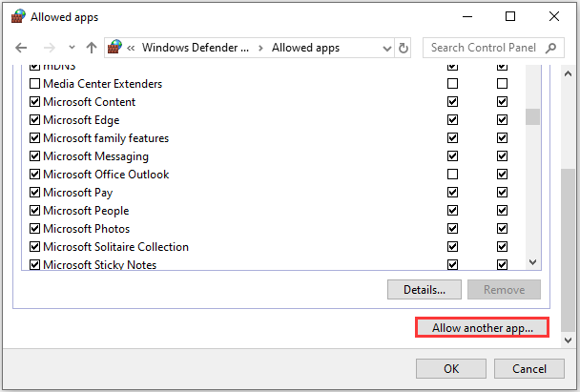580x392 pixels.
Task: Open Details for selected app
Action: point(425,290)
